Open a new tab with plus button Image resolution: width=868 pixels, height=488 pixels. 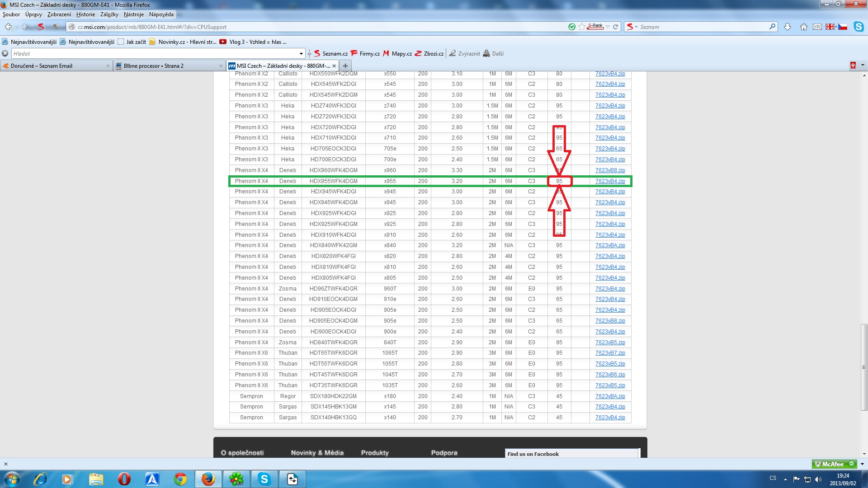click(x=345, y=66)
